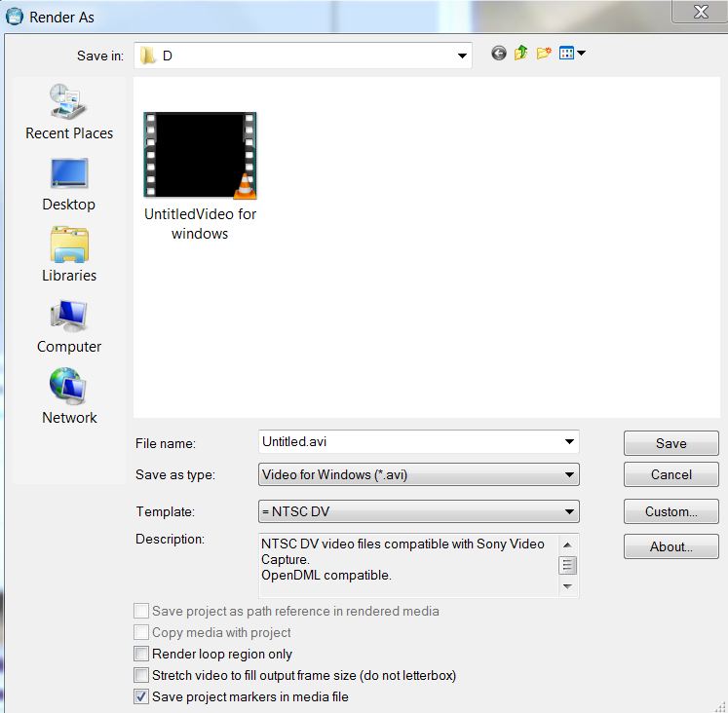Go to Desktop location
728x713 pixels.
click(x=69, y=184)
